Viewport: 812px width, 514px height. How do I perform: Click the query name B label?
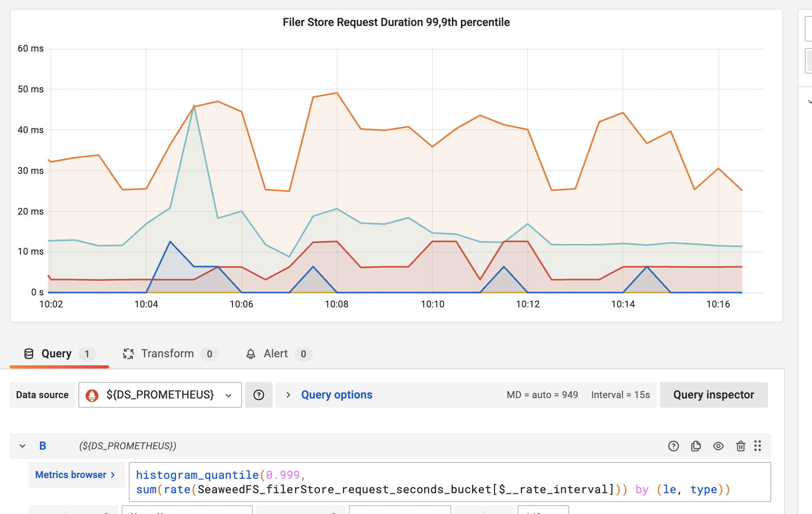tap(43, 446)
